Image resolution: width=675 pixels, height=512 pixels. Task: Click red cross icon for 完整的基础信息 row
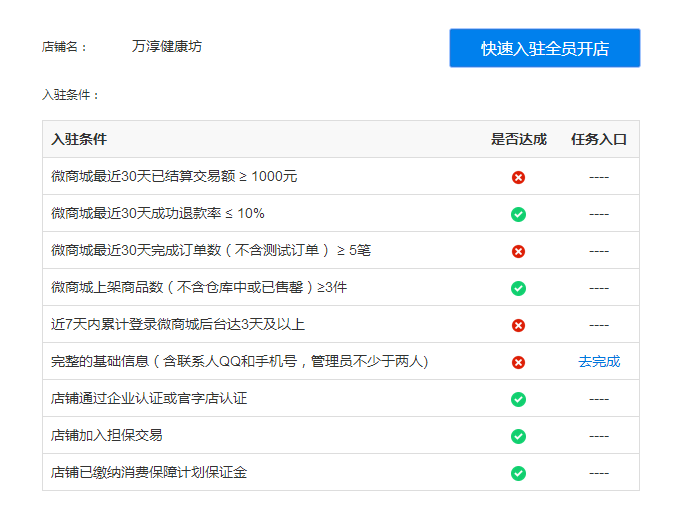(518, 362)
